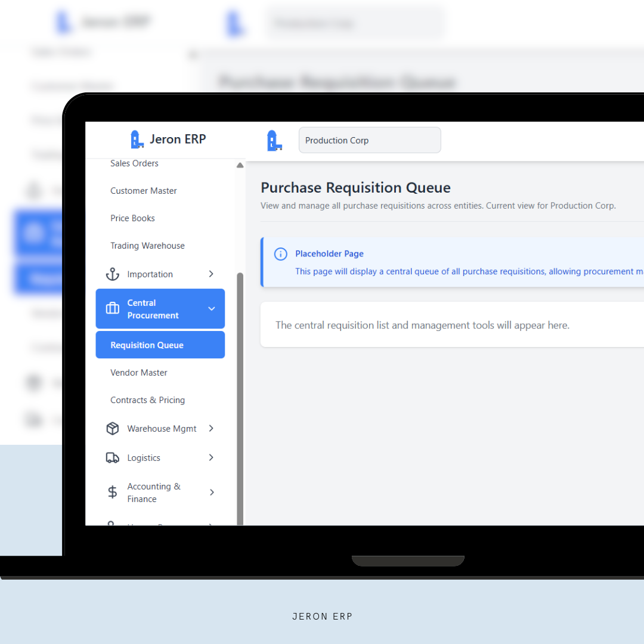Viewport: 644px width, 644px height.
Task: Open the Sales Orders menu item
Action: 134,163
